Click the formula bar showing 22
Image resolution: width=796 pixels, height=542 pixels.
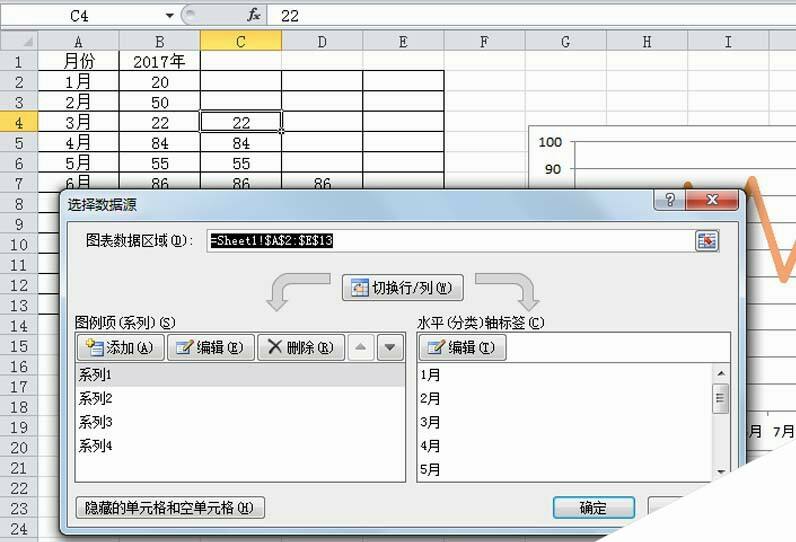[x=531, y=16]
